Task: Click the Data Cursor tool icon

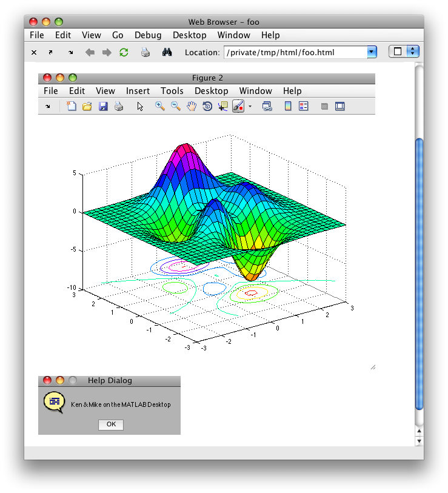Action: click(222, 106)
